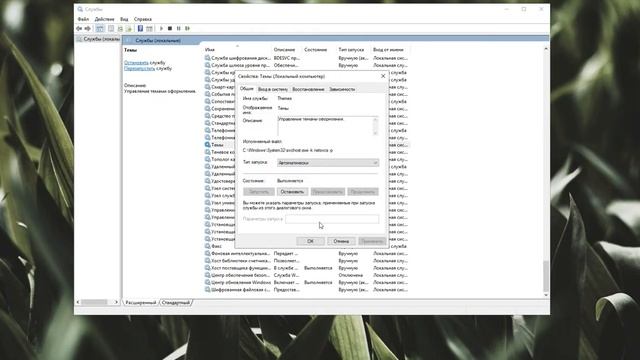The image size is (640, 360).
Task: Click the Отмена button
Action: (x=341, y=241)
